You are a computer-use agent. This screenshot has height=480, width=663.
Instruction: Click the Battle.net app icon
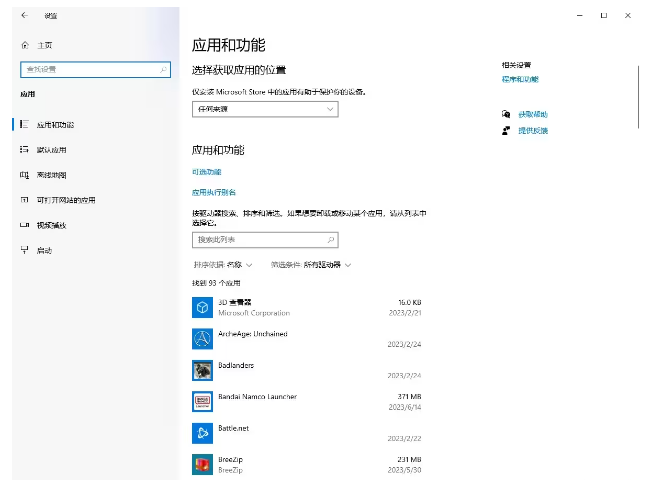202,433
